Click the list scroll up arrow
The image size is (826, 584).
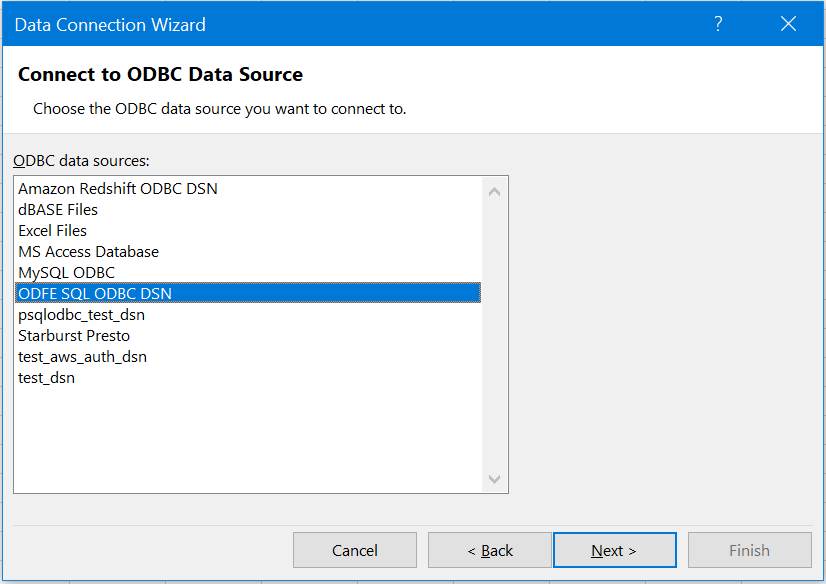click(494, 192)
